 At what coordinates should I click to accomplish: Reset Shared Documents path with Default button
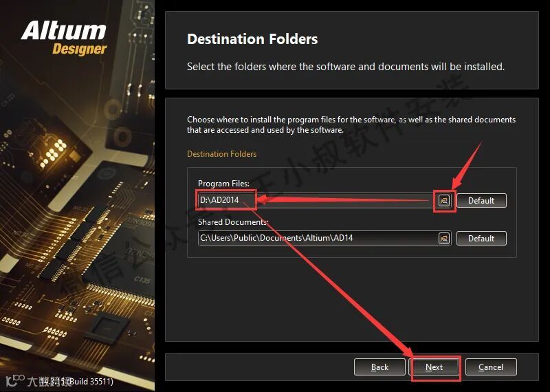point(481,238)
